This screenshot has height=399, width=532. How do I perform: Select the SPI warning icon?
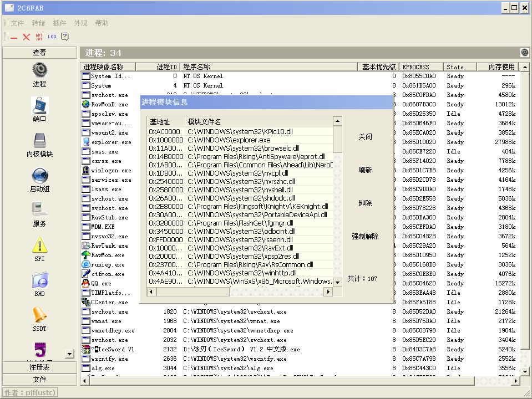coord(39,245)
